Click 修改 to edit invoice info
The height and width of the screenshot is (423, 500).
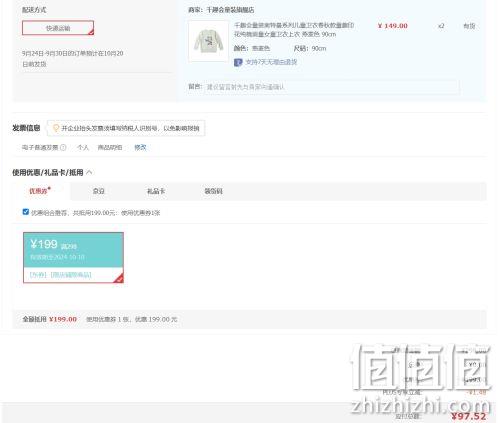tap(140, 147)
